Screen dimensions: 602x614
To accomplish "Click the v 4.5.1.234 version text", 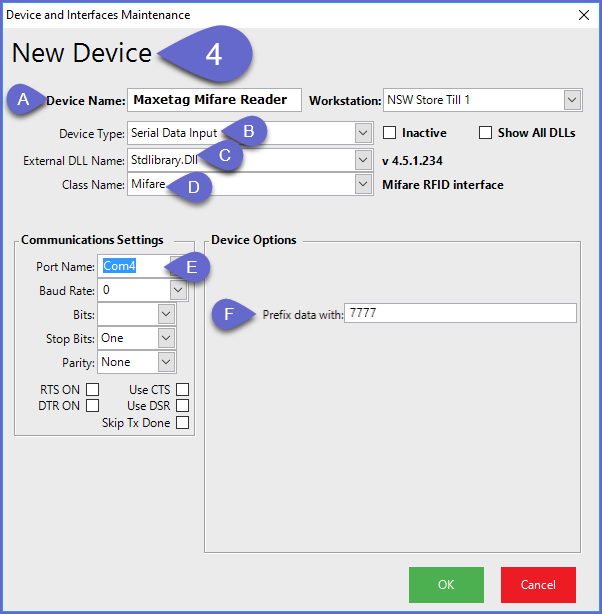I will pos(412,161).
